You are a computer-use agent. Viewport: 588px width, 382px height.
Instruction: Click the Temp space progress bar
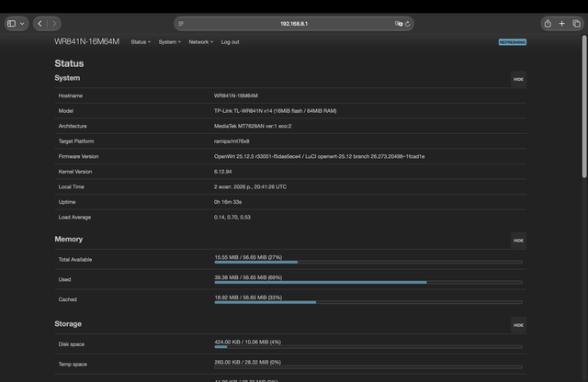(x=368, y=367)
